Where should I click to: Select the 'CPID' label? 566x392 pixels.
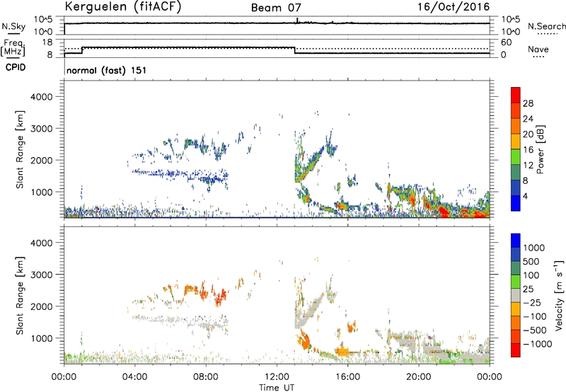tap(16, 67)
